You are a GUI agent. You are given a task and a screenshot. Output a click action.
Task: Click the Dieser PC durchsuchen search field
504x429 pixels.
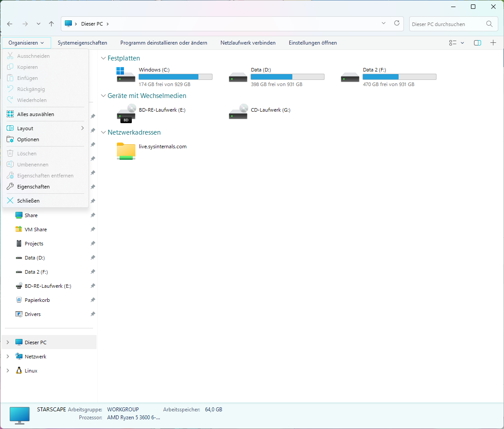(447, 24)
